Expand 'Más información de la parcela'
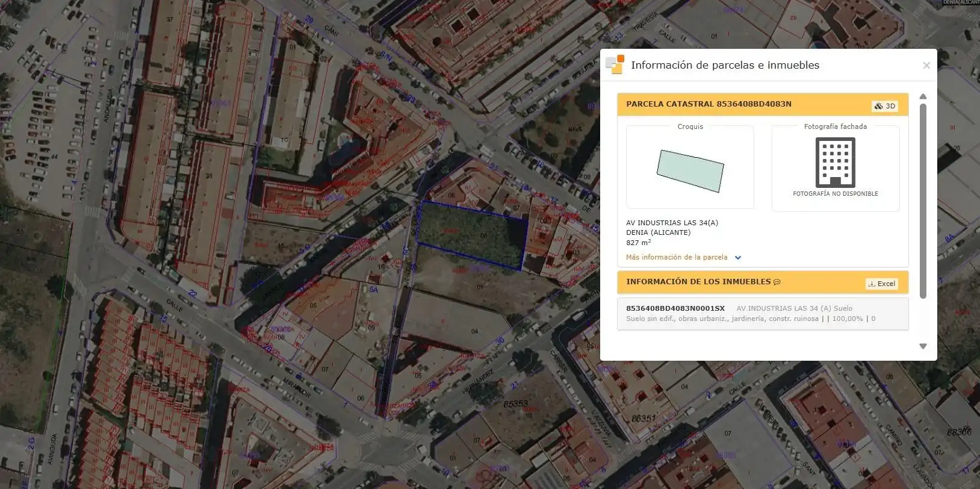The height and width of the screenshot is (489, 980). click(x=684, y=257)
